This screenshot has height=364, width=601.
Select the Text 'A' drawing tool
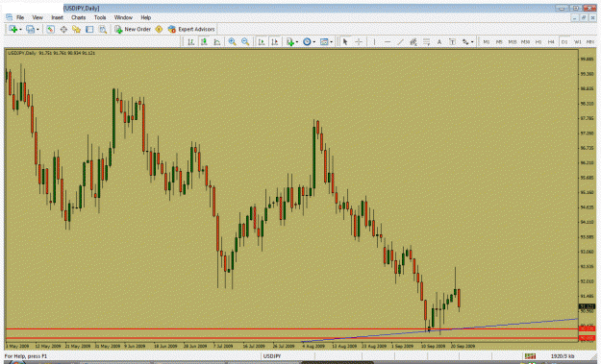click(x=439, y=42)
